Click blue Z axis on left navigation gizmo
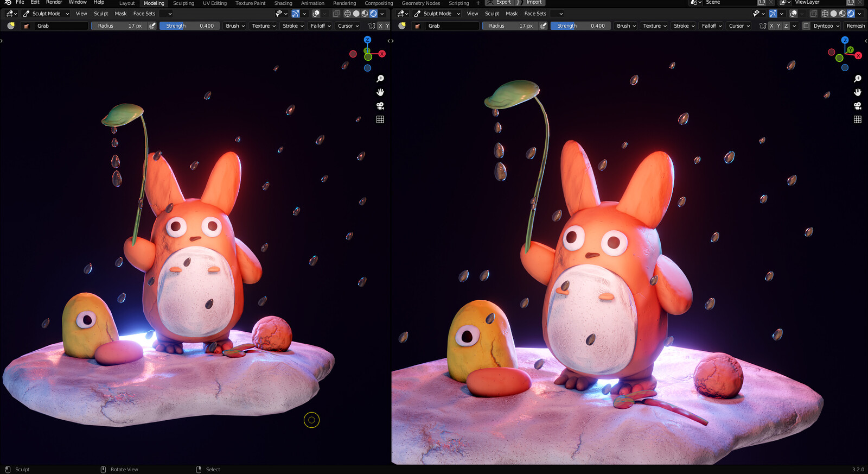Image resolution: width=868 pixels, height=474 pixels. 367,40
